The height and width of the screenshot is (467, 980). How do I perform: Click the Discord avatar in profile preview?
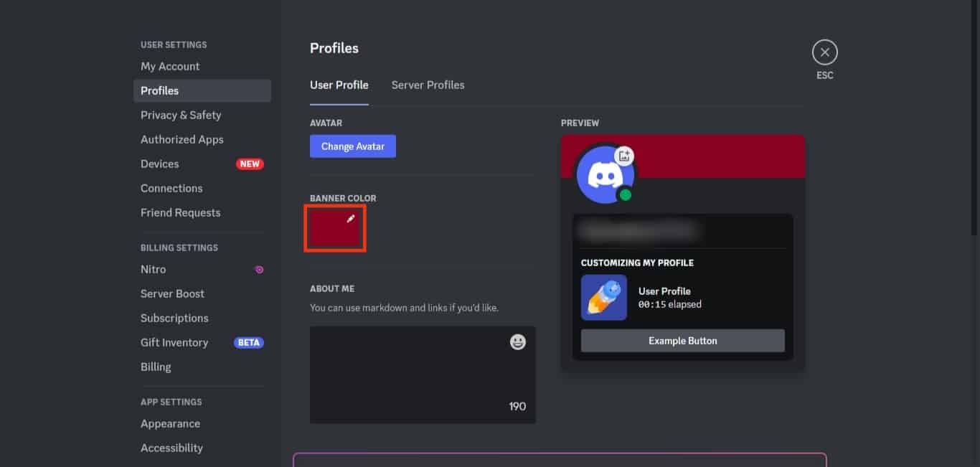(x=604, y=174)
